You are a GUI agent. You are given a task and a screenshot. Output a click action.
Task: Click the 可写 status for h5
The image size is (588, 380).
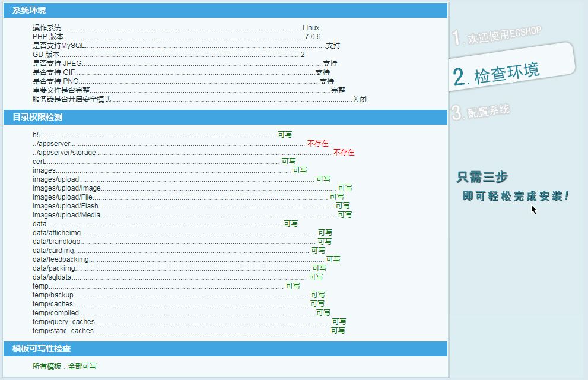point(285,135)
